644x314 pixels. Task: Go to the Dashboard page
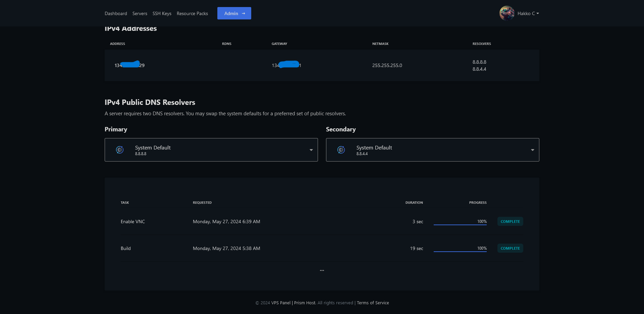[x=116, y=13]
